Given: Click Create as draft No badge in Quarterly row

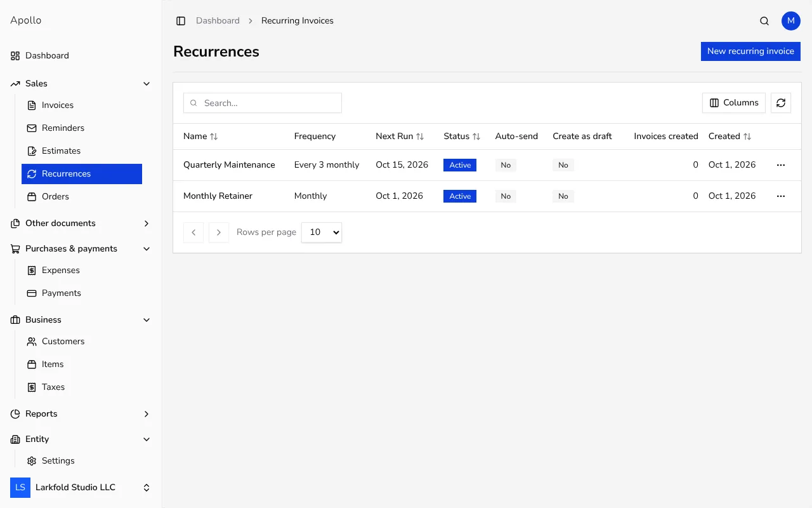Looking at the screenshot, I should click(x=563, y=165).
